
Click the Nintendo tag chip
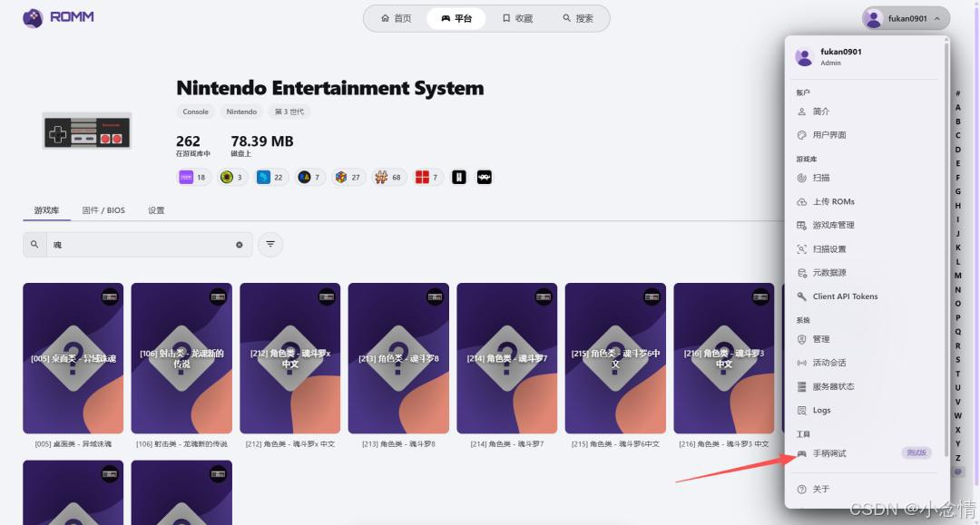point(241,112)
